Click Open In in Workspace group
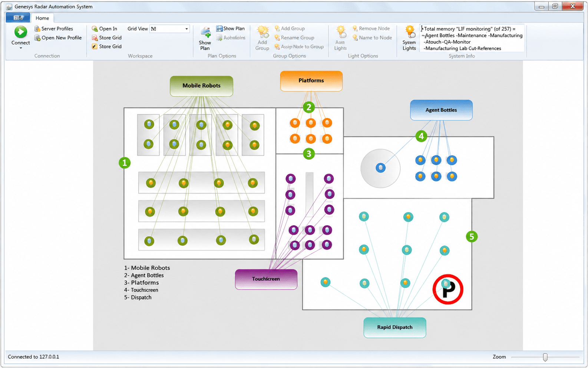588x368 pixels. point(105,29)
